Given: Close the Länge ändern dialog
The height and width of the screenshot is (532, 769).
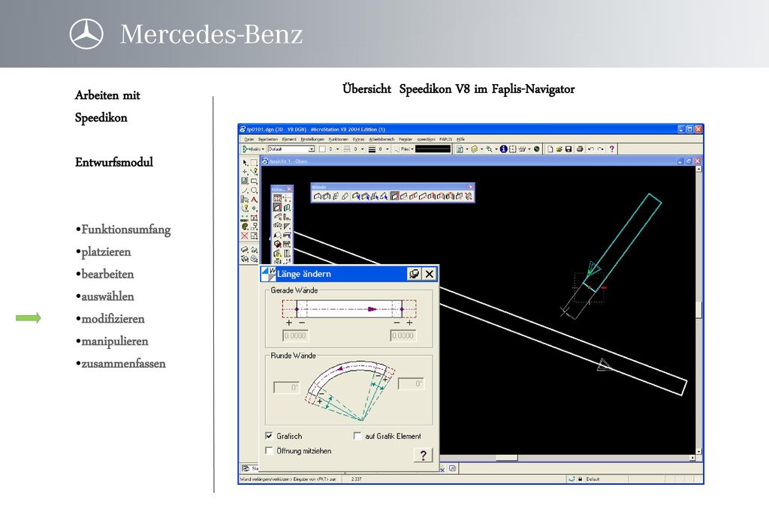Looking at the screenshot, I should pos(429,274).
